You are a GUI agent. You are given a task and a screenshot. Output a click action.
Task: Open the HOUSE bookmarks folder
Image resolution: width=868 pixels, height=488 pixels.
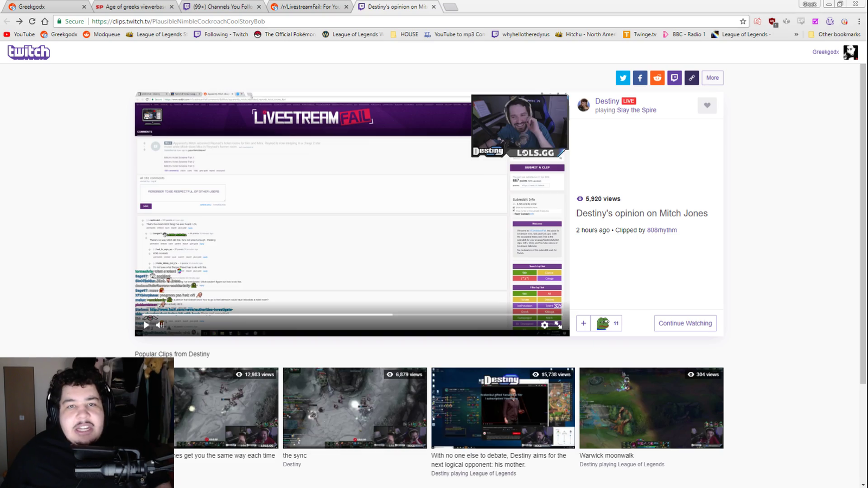point(404,34)
